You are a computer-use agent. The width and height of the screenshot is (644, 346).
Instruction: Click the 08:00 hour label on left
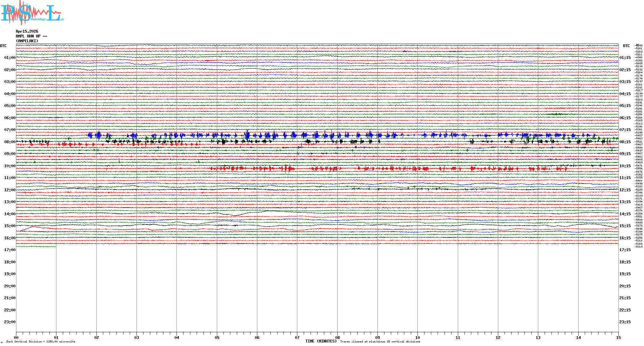(x=10, y=142)
